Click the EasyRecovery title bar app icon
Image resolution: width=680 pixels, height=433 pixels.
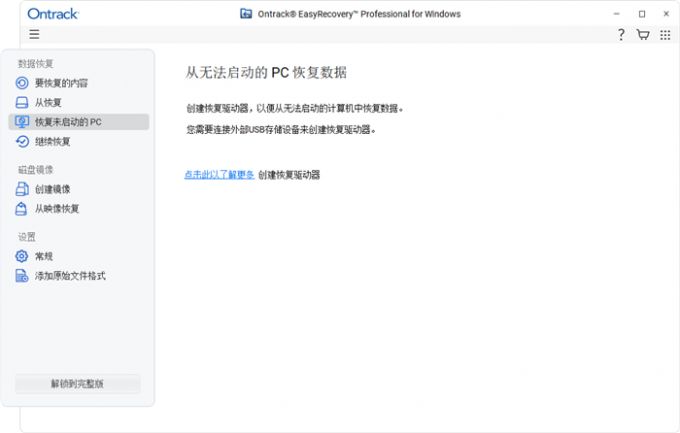246,14
